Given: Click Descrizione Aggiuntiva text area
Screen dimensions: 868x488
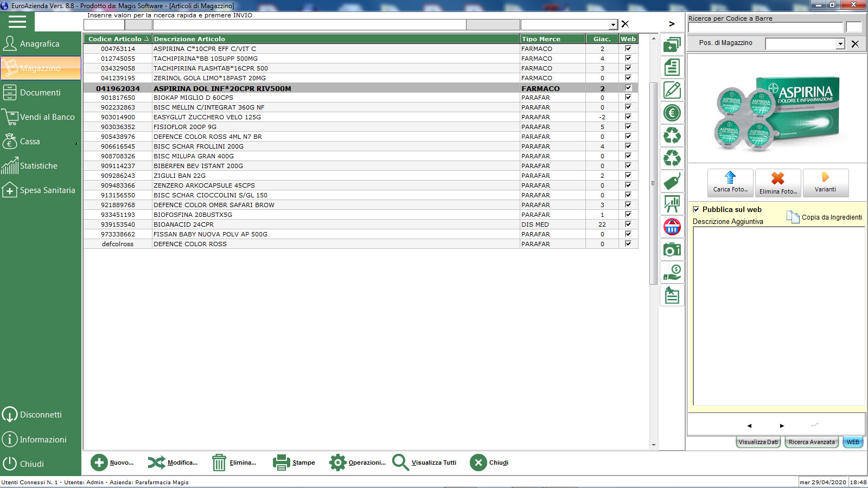Looking at the screenshot, I should pyautogui.click(x=778, y=316).
